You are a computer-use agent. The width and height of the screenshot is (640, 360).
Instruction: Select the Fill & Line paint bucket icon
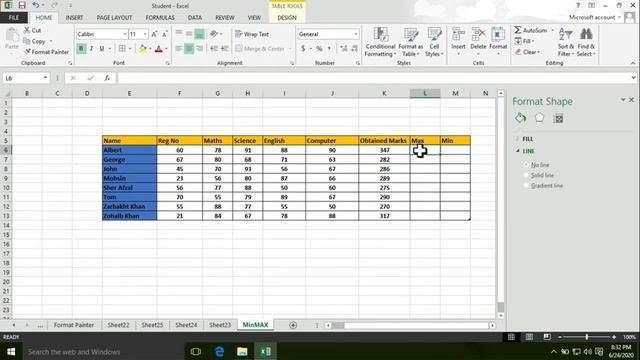[520, 118]
